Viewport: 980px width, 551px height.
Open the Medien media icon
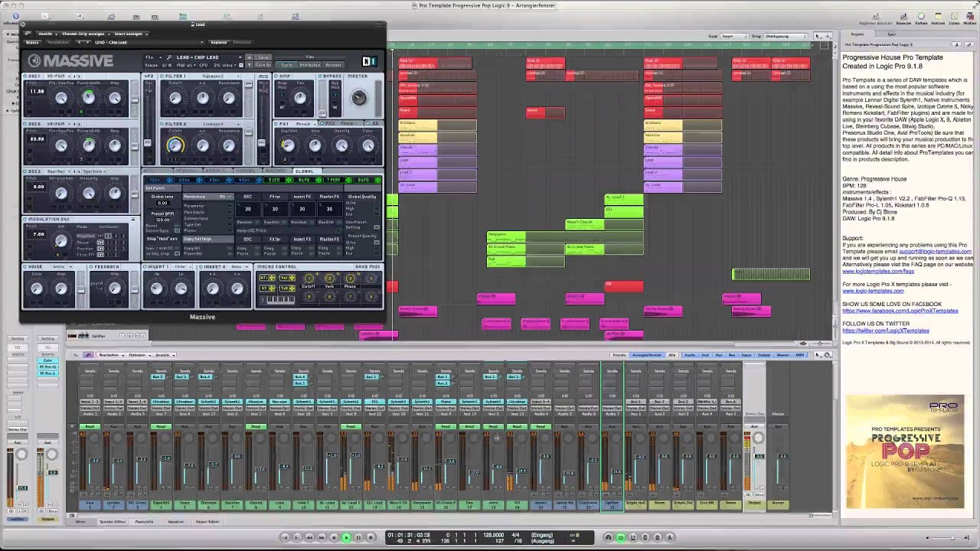(971, 20)
